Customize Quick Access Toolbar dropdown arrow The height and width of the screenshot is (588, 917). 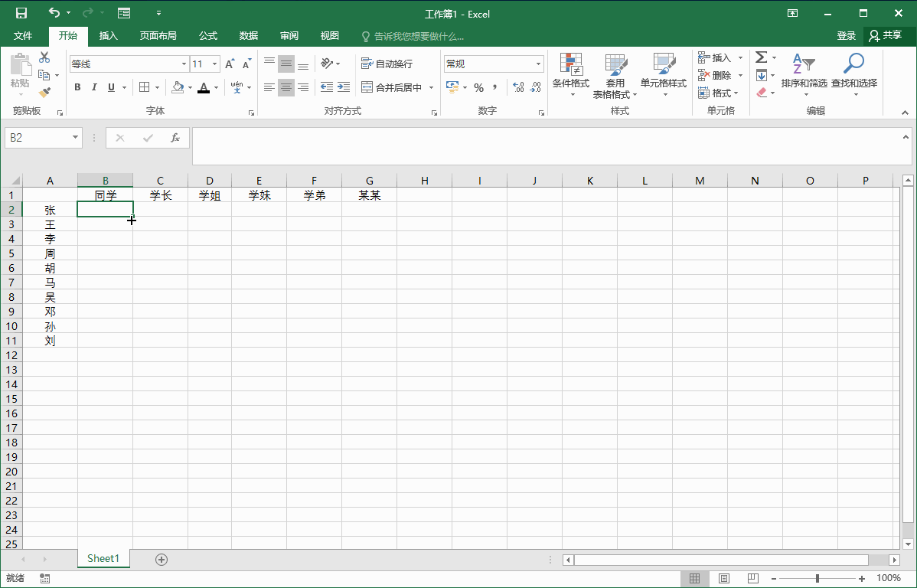pyautogui.click(x=158, y=13)
